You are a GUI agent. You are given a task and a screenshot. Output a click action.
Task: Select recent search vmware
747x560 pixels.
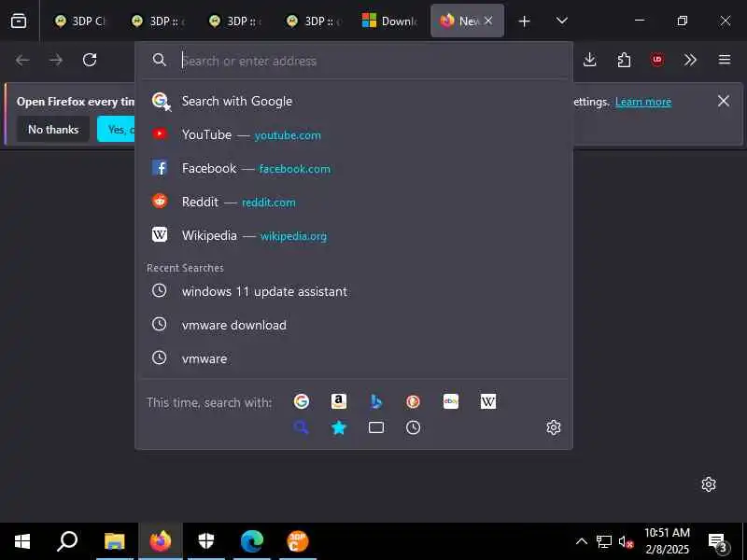(354, 358)
